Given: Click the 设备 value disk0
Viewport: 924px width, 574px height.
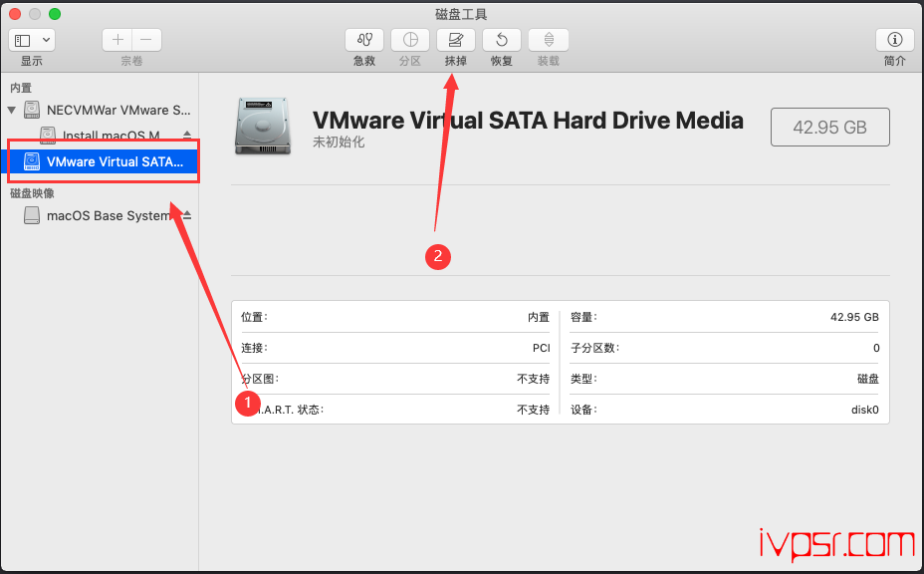Looking at the screenshot, I should pyautogui.click(x=865, y=410).
